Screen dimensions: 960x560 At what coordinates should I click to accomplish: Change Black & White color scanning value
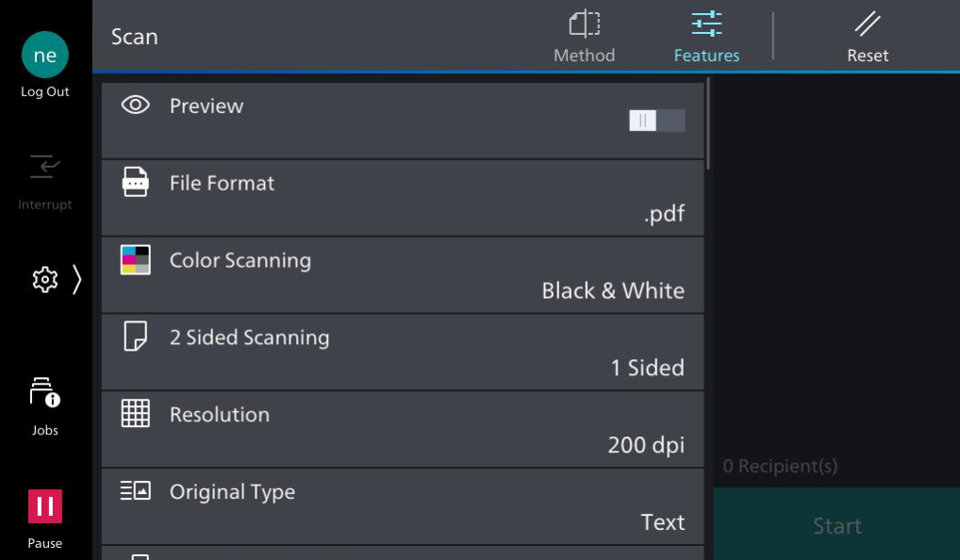pyautogui.click(x=612, y=290)
